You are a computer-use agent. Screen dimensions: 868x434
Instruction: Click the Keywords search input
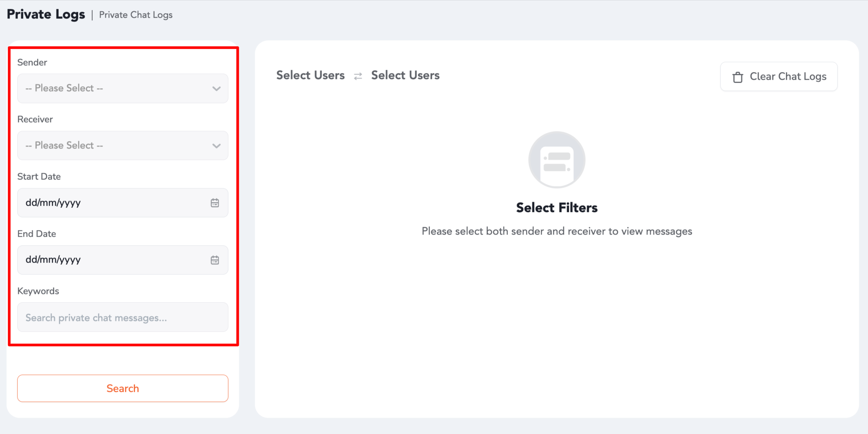pos(123,317)
